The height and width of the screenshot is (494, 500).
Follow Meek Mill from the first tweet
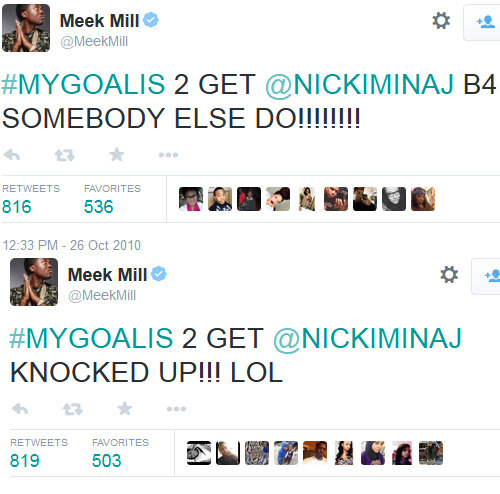pos(482,23)
